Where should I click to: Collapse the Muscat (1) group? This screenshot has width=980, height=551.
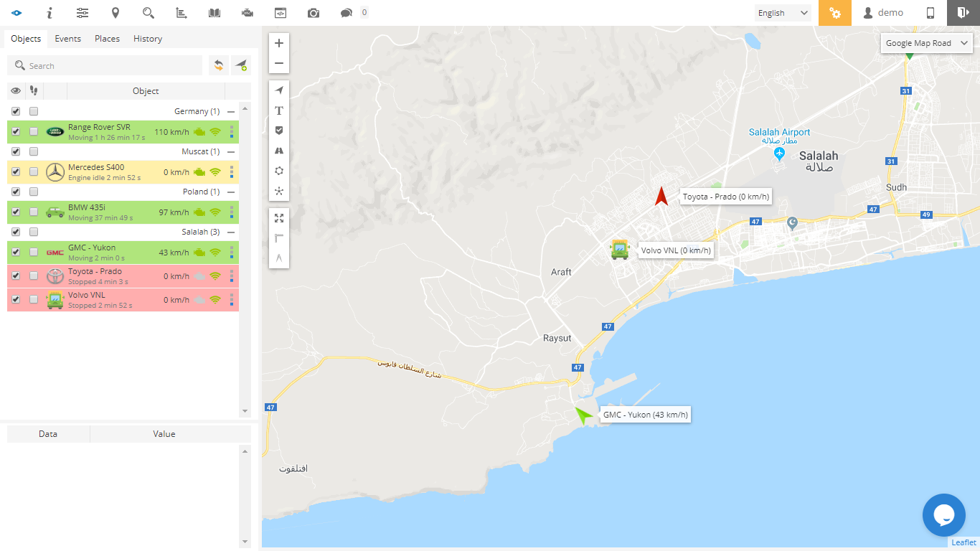(x=231, y=152)
